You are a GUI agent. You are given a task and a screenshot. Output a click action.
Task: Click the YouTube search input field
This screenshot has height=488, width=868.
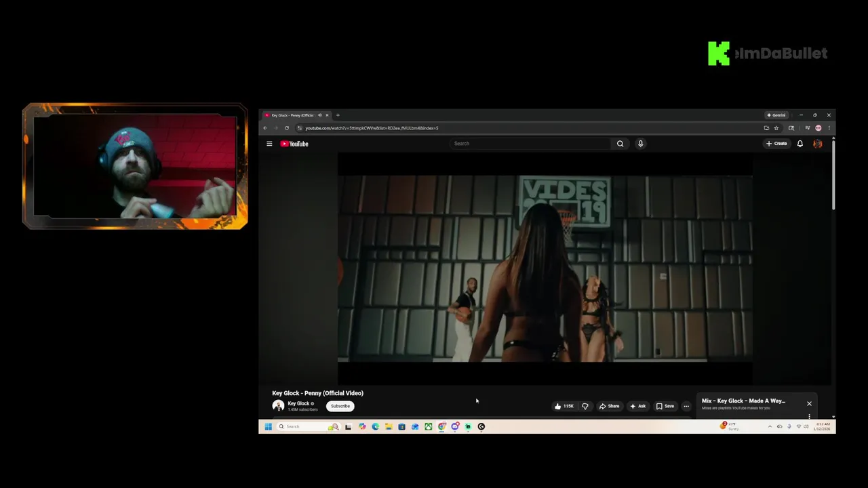coord(530,144)
